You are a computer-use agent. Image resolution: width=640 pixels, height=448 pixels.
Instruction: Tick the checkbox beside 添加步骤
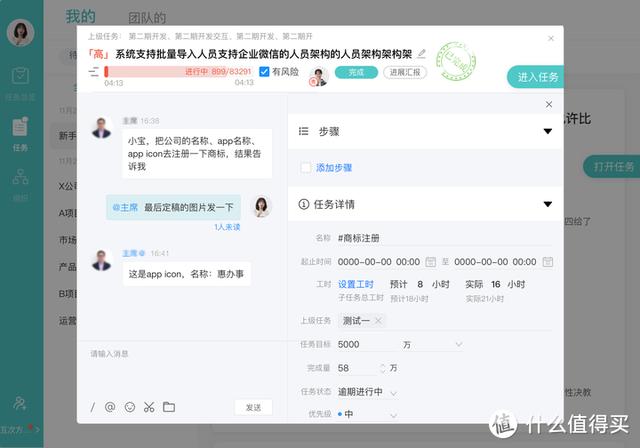click(x=306, y=168)
